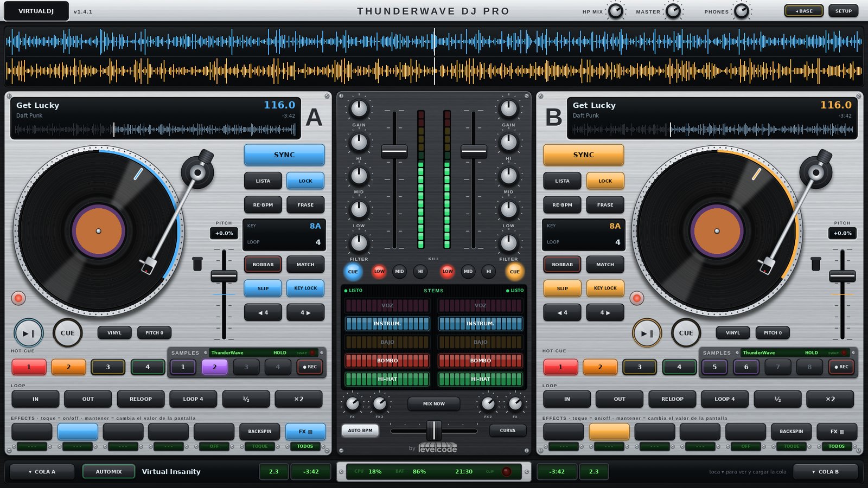Click the AUTO BPM button
The width and height of the screenshot is (868, 488).
pos(360,431)
